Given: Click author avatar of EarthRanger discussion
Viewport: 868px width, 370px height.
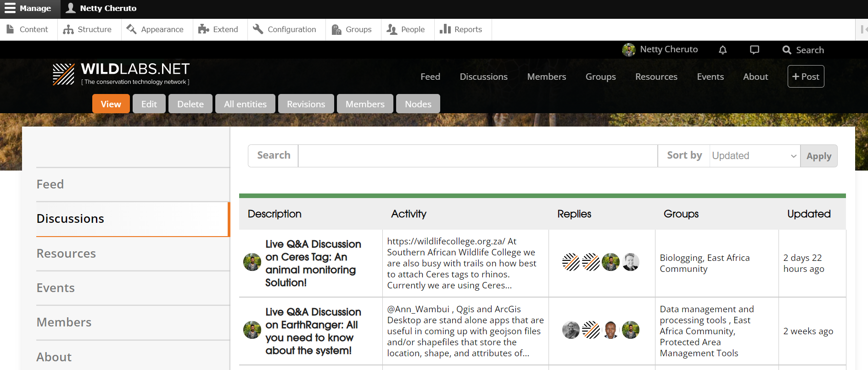Looking at the screenshot, I should click(x=252, y=330).
